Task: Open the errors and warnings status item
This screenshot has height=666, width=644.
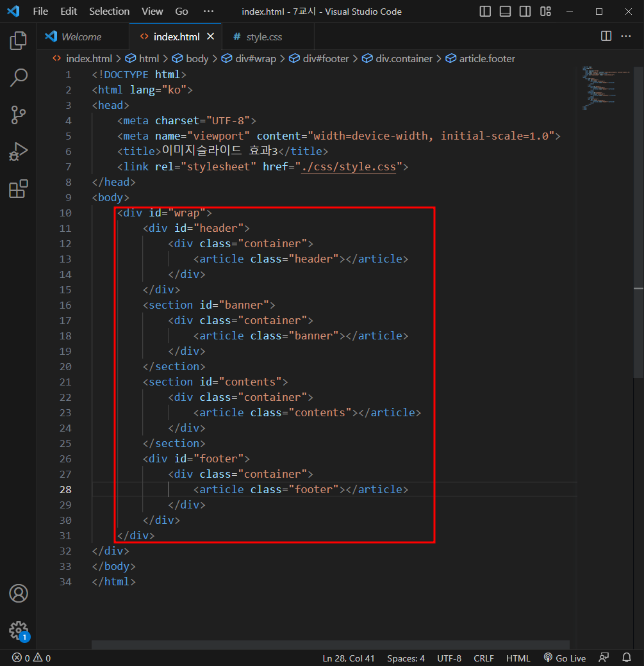Action: pos(31,658)
